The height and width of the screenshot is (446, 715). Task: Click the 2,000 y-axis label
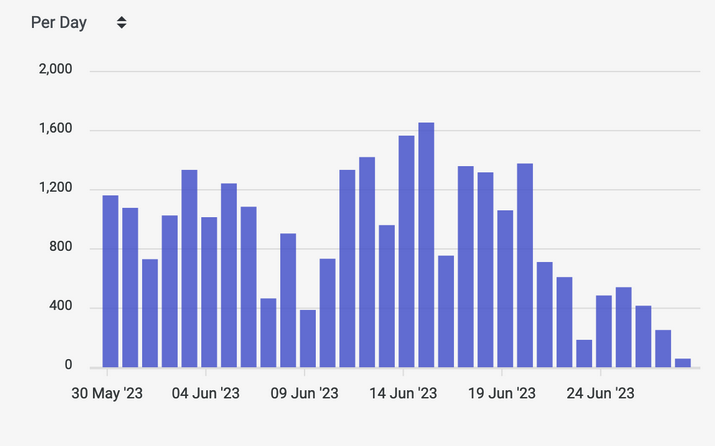(x=55, y=70)
